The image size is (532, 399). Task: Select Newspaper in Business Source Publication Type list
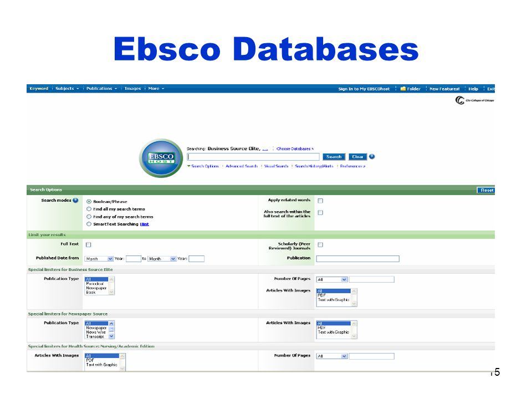point(96,288)
